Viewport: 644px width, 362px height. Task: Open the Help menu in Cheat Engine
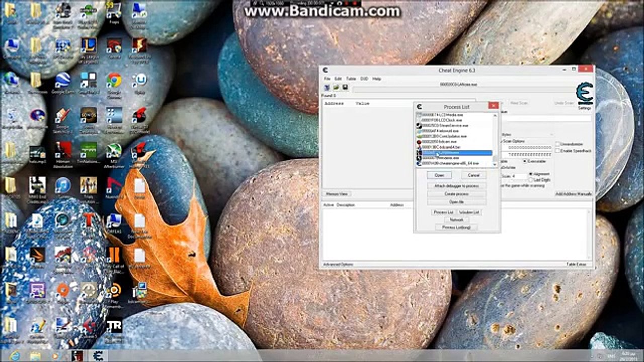377,79
